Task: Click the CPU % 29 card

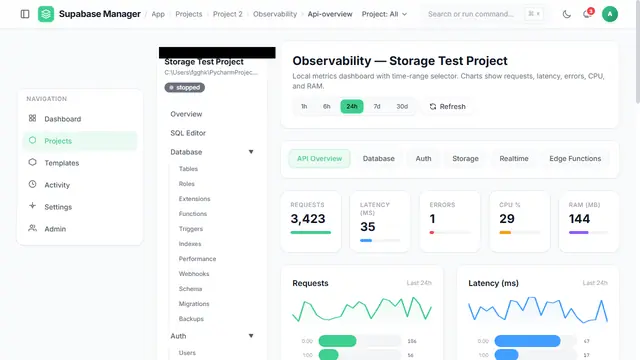Action: (519, 221)
